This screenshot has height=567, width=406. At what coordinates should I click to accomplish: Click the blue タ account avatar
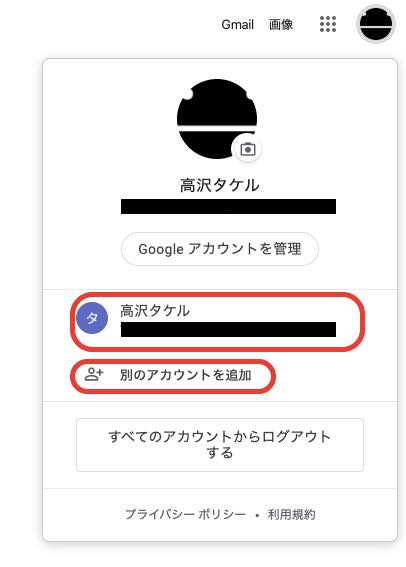coord(92,318)
